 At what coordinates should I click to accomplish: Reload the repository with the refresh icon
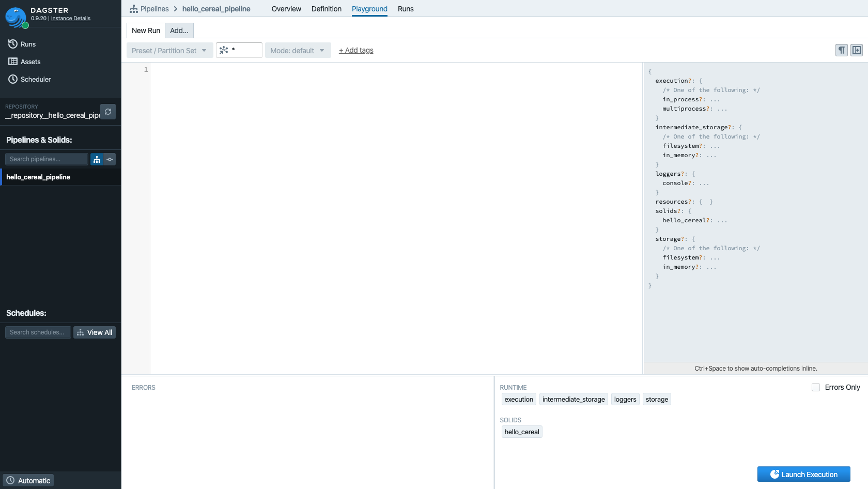108,112
